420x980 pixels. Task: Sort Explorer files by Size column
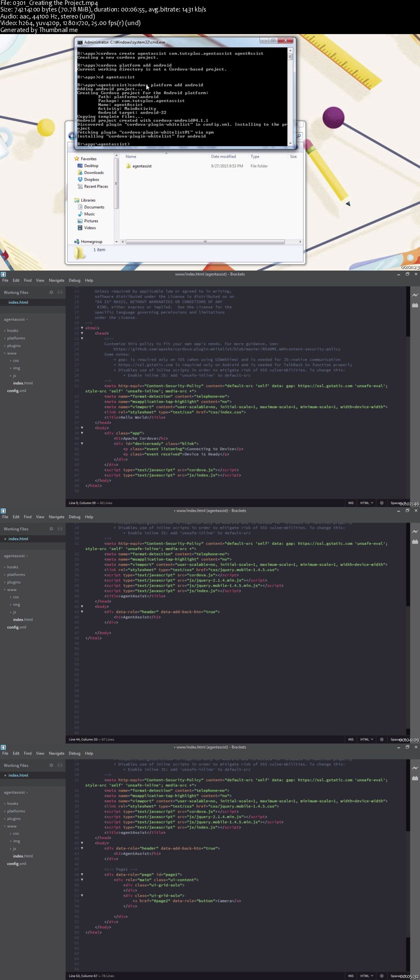point(293,156)
